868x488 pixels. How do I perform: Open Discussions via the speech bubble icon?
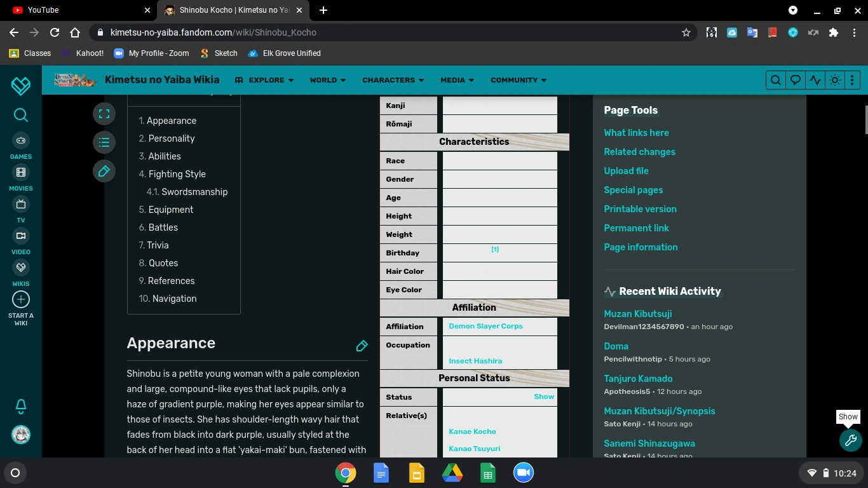pos(795,80)
